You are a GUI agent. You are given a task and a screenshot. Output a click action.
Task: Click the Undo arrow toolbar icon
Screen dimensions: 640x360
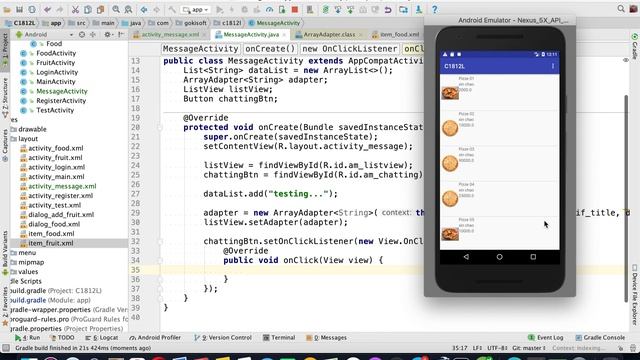[48, 9]
